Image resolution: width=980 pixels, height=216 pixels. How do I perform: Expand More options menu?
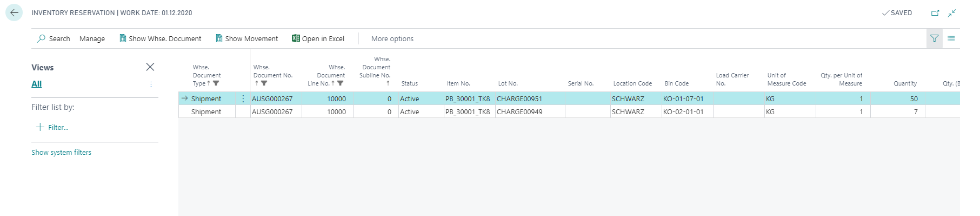click(392, 38)
